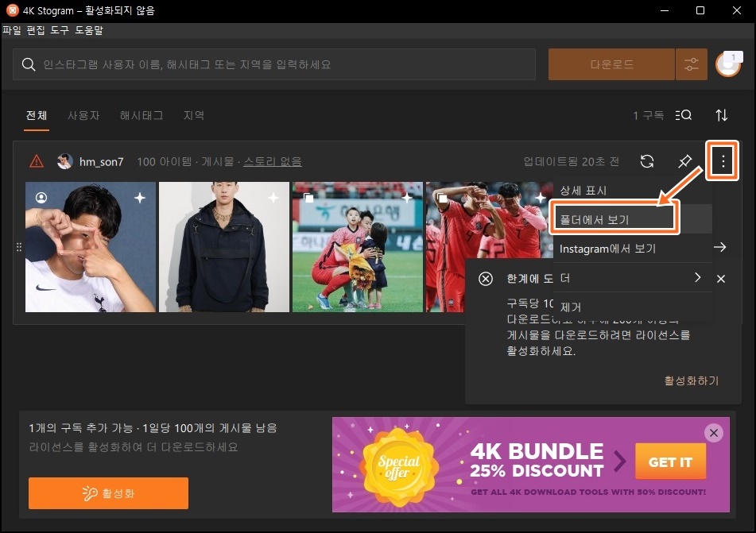Expand the 더 submenu

click(633, 277)
